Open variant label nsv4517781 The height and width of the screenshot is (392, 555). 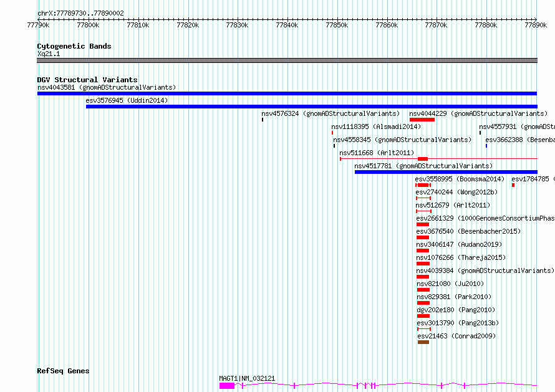[423, 166]
